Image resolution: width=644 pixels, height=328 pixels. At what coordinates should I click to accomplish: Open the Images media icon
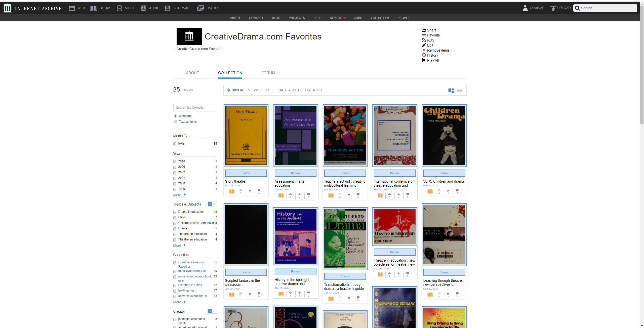tap(200, 8)
